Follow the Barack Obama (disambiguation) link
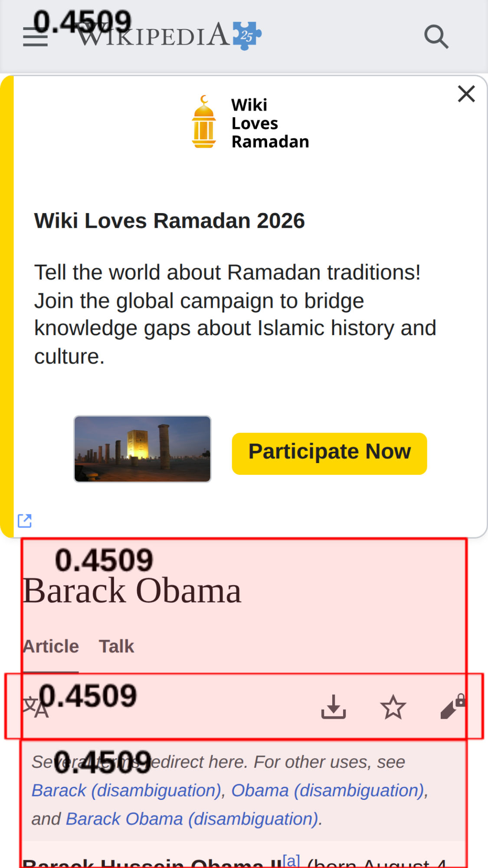 coord(192,819)
